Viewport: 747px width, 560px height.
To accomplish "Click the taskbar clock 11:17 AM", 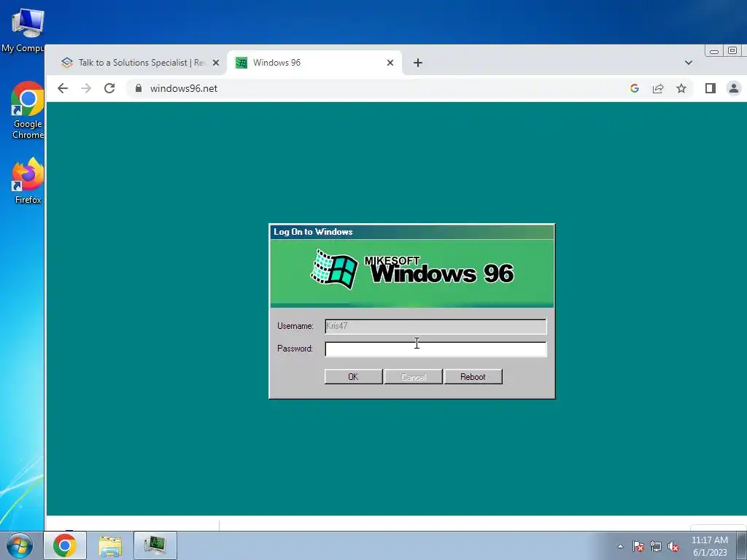I will coord(709,546).
